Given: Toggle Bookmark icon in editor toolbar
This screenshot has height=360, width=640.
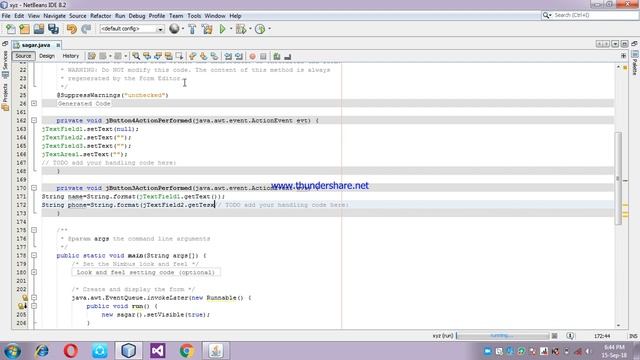Looking at the screenshot, I should [214, 56].
